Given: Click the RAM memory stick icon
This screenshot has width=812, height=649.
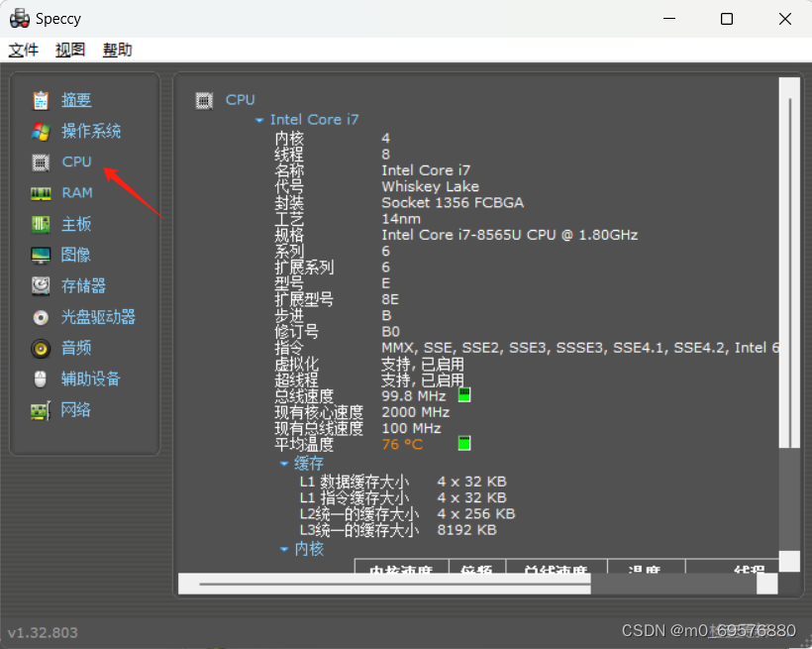Looking at the screenshot, I should (x=41, y=193).
